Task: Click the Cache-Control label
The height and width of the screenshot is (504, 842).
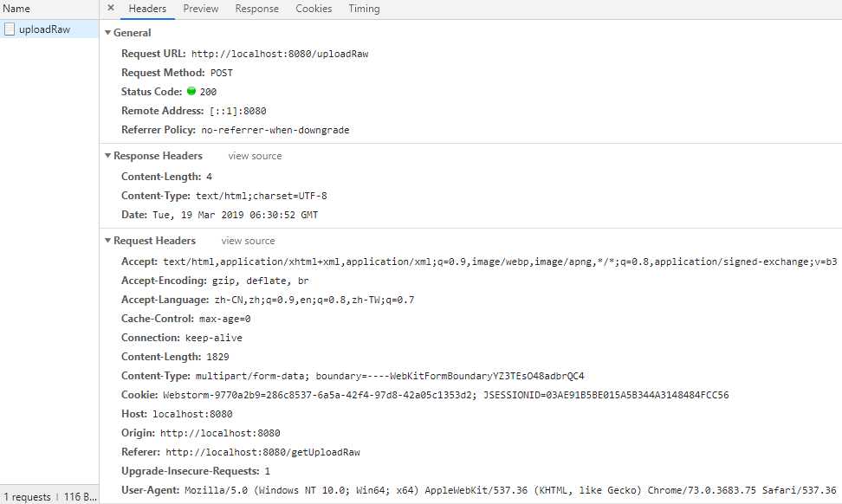Action: [158, 319]
